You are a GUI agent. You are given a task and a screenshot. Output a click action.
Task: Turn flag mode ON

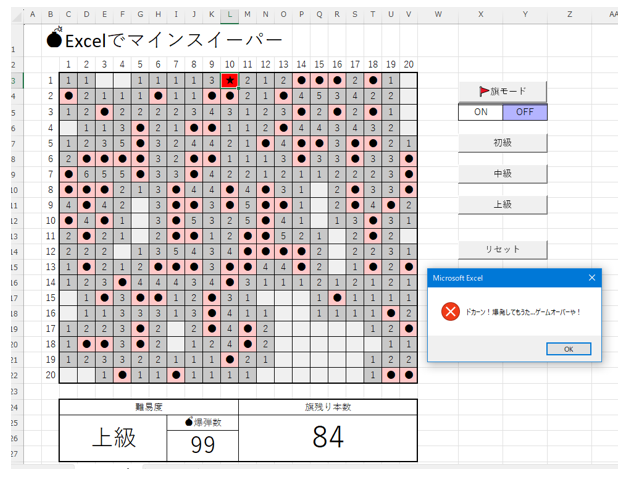pyautogui.click(x=481, y=112)
